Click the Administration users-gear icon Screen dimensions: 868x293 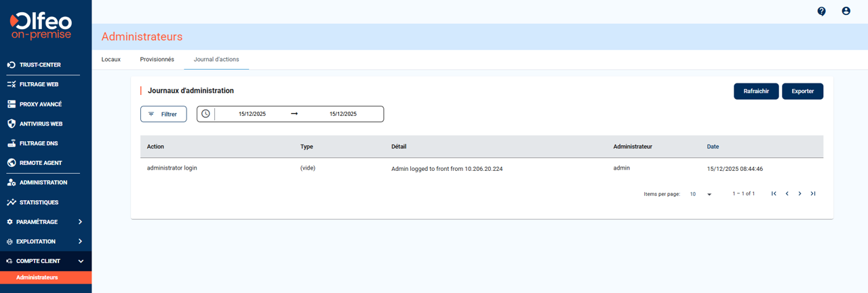pos(11,182)
